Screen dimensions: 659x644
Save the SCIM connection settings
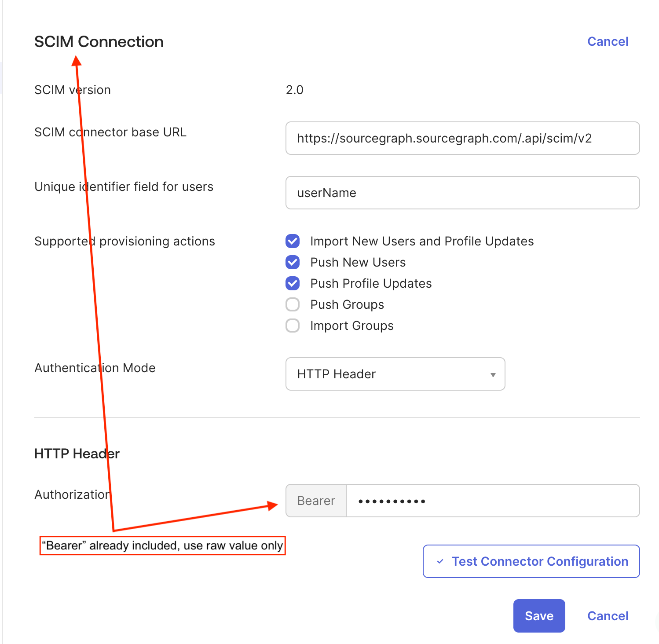pyautogui.click(x=539, y=616)
